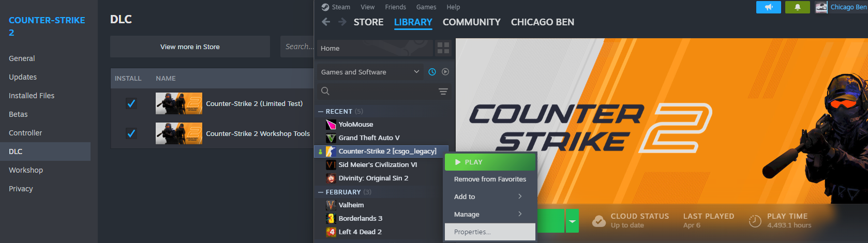Screen dimensions: 868x243
Task: Switch library to grid collections view
Action: [443, 48]
